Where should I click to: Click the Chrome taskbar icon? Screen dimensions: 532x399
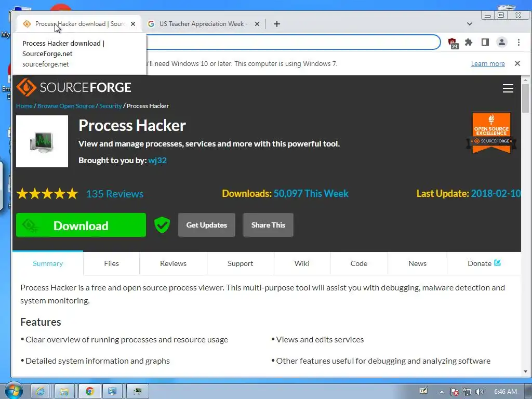click(x=89, y=392)
